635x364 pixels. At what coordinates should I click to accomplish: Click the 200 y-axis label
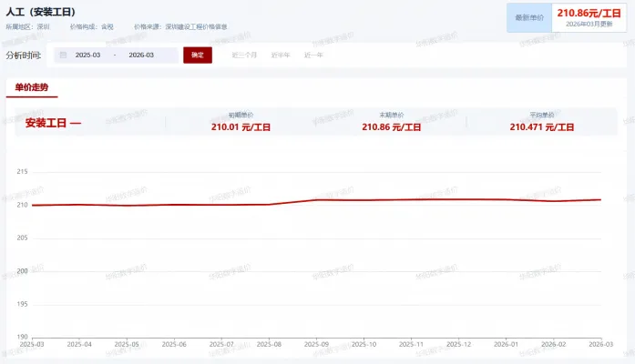(x=22, y=271)
